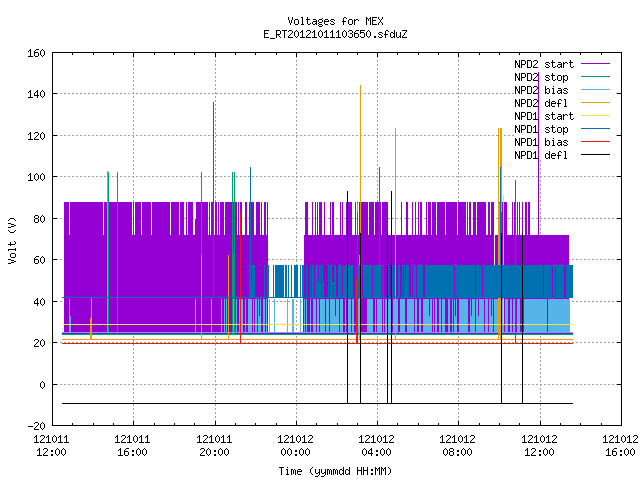
Task: Pick the red NPD1 bias legend line
Action: (595, 142)
